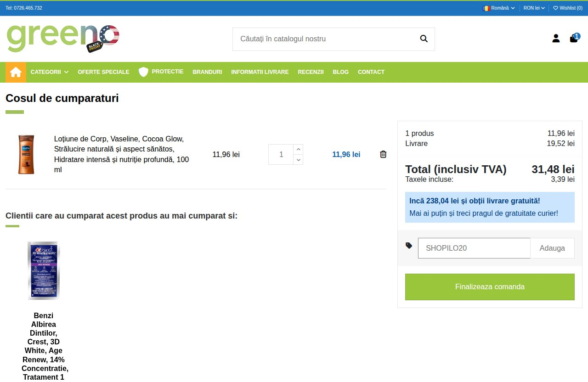This screenshot has width=588, height=382.
Task: Open Recenzii menu item
Action: click(x=311, y=72)
